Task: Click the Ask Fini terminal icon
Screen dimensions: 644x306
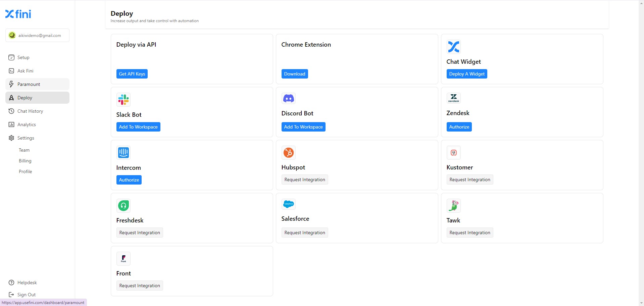Action: [x=11, y=71]
